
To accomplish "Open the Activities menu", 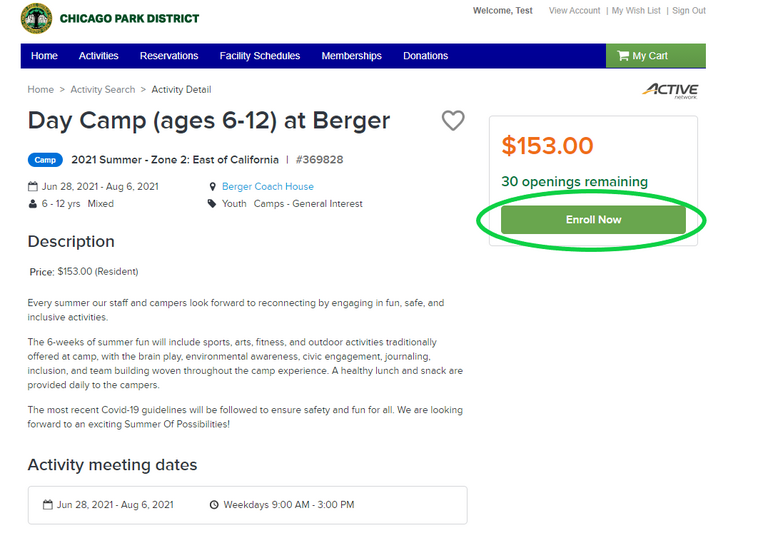I will [99, 56].
